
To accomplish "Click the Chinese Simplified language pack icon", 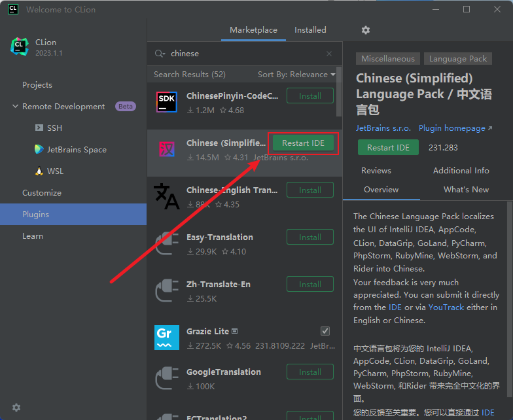I will (x=166, y=149).
